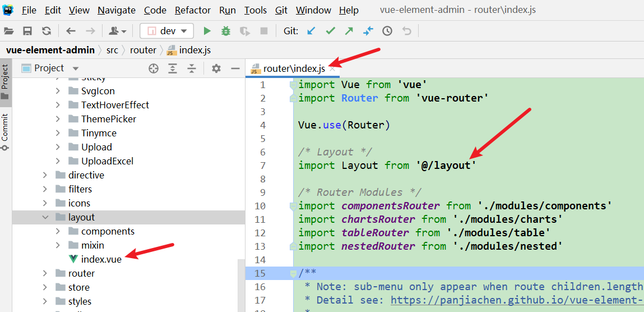Image resolution: width=644 pixels, height=312 pixels.
Task: Click the Git Rollback undo icon
Action: pyautogui.click(x=406, y=31)
